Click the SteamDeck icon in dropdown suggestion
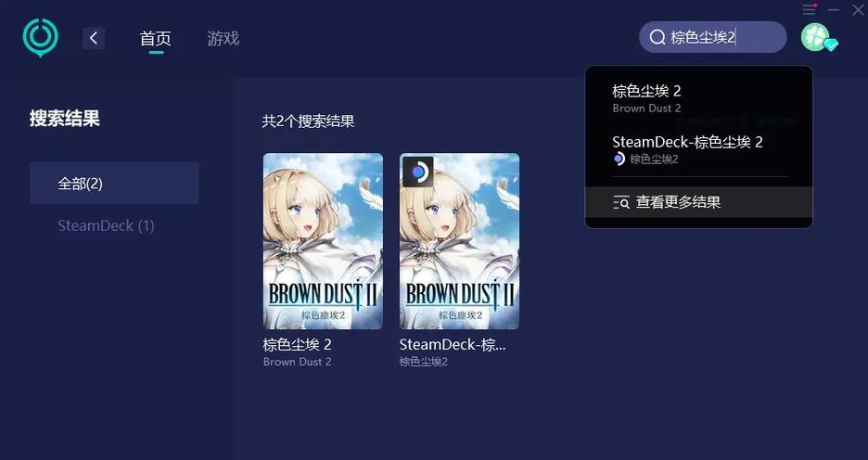 (x=619, y=159)
